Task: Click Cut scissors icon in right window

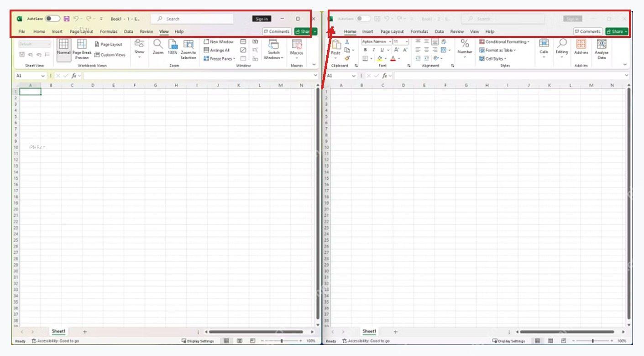Action: 347,41
